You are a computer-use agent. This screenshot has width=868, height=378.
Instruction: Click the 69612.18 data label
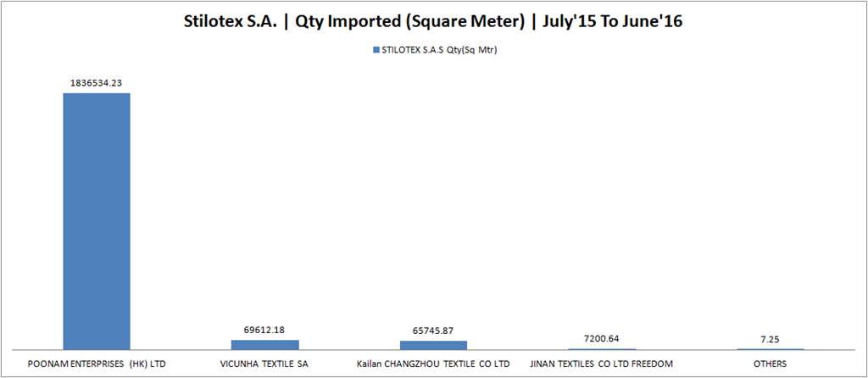[264, 331]
